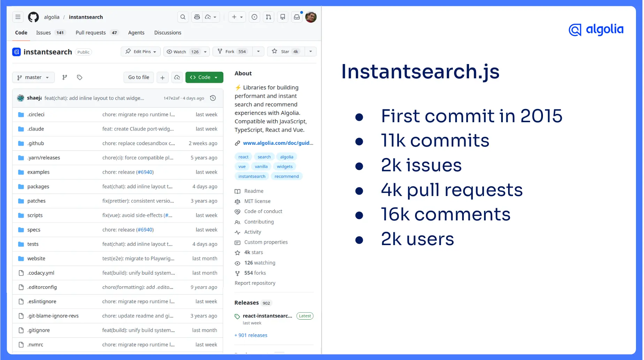644x360 pixels.
Task: Open the .codacy.yml file
Action: (41, 273)
